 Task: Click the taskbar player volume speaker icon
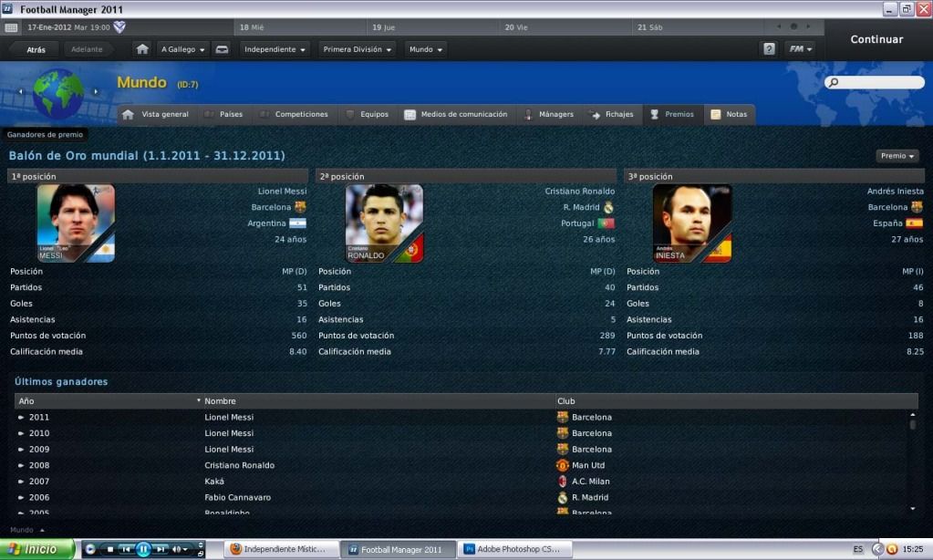click(177, 549)
